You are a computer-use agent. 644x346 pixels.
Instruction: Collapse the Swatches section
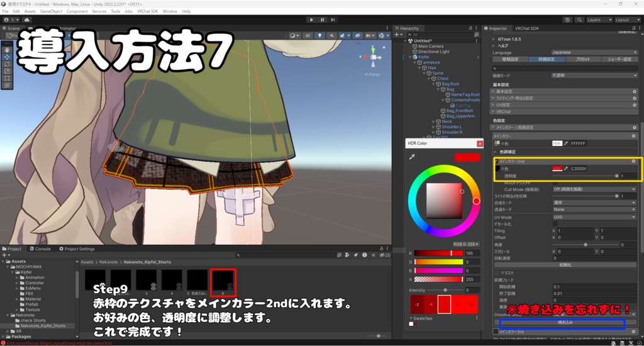point(411,318)
